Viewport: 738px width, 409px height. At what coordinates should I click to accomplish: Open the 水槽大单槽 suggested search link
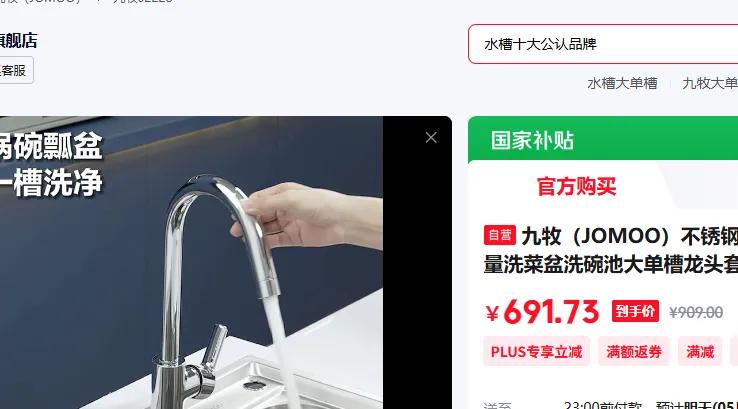622,83
